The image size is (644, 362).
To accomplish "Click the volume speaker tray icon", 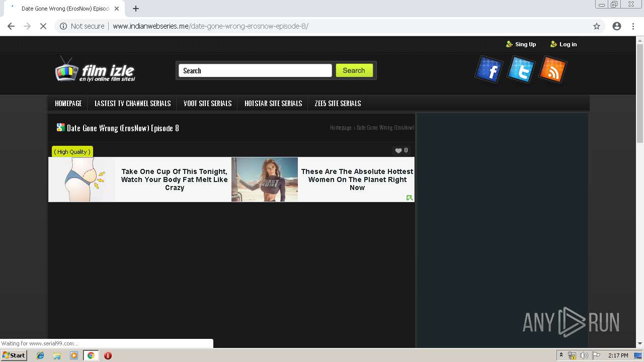I will click(x=584, y=355).
